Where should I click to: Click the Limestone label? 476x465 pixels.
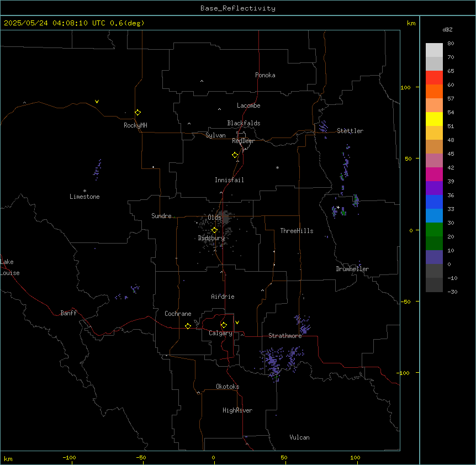coord(84,197)
